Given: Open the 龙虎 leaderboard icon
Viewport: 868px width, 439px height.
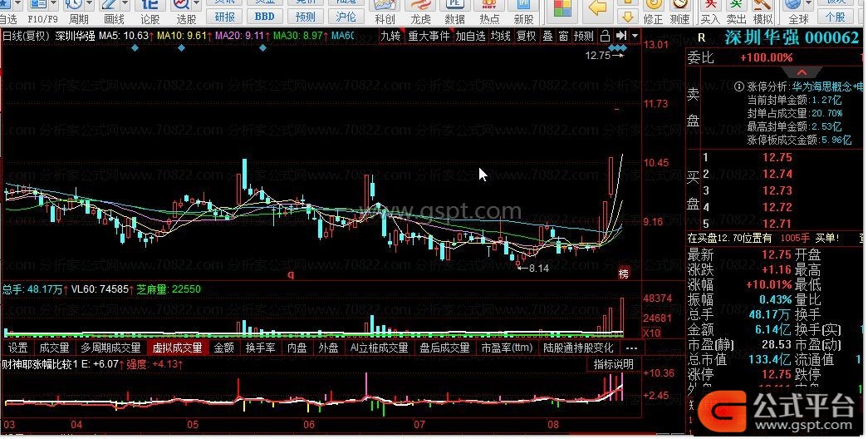Looking at the screenshot, I should 420,4.
